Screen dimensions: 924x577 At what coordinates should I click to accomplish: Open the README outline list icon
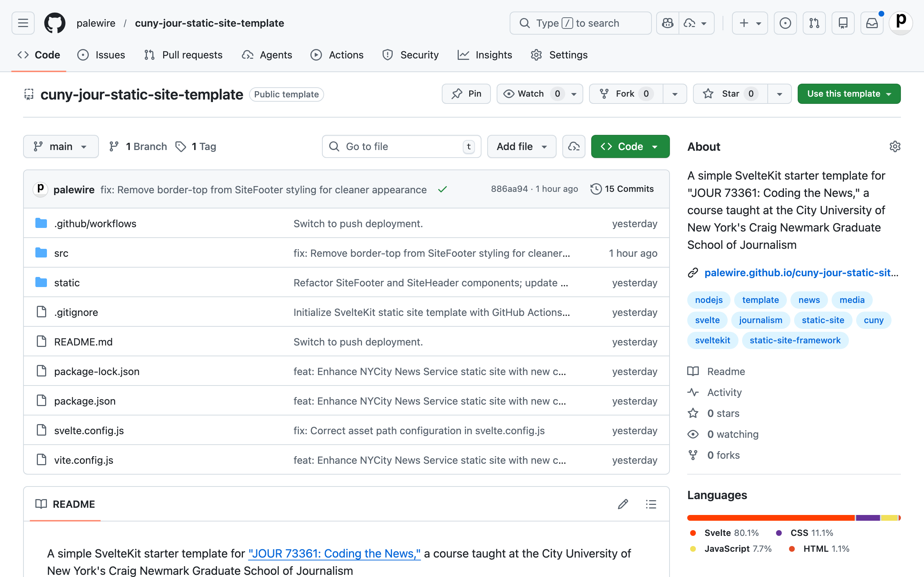coord(651,504)
